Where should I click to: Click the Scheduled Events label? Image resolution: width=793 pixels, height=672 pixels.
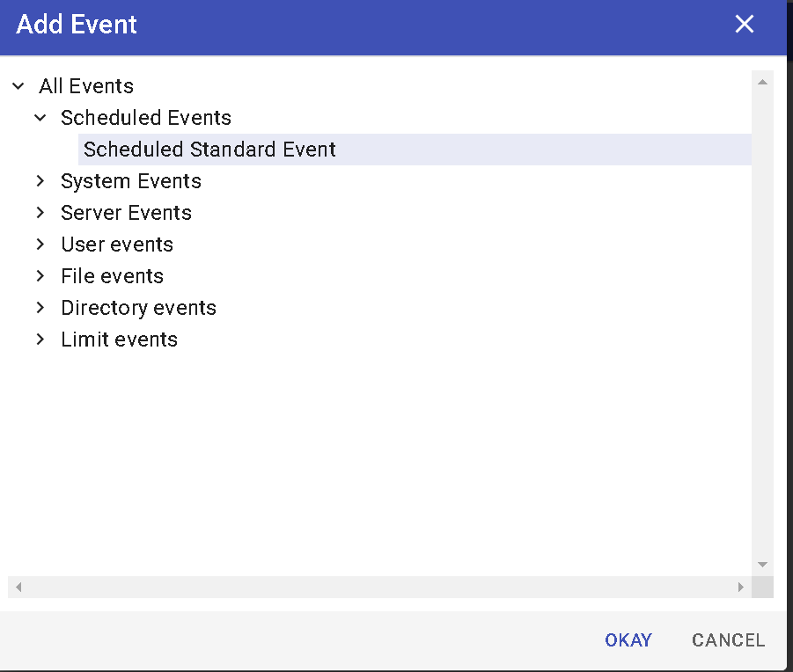[146, 118]
